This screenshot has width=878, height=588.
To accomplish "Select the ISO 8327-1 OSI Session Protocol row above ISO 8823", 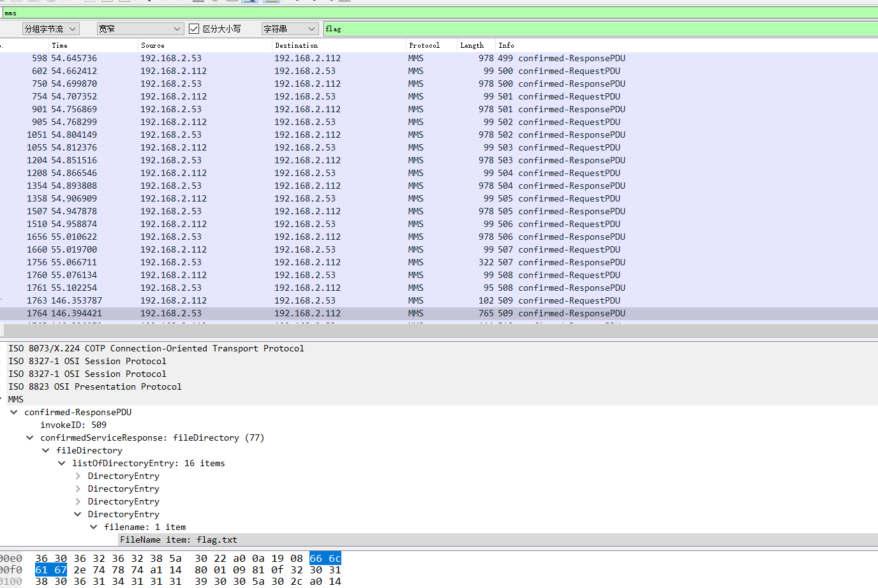I will 439,374.
